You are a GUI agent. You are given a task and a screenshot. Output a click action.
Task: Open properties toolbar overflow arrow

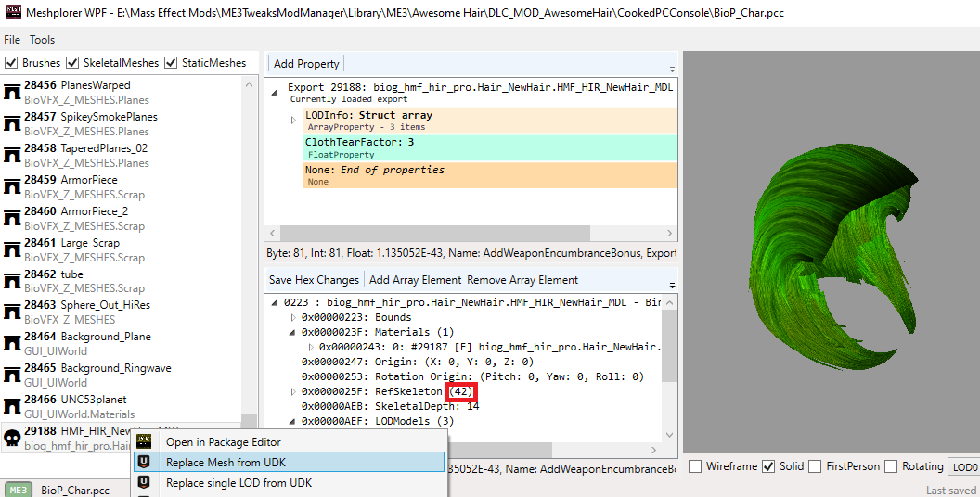[x=672, y=69]
